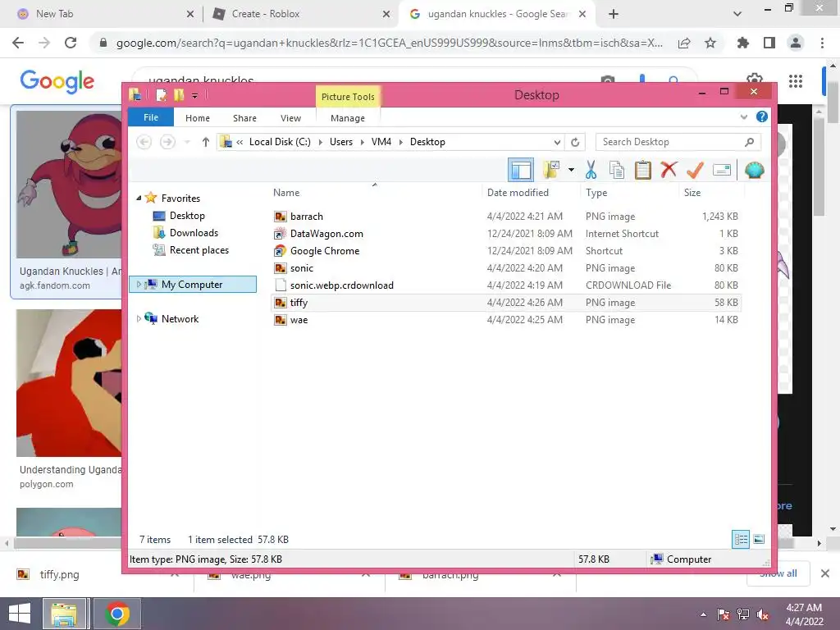Click the Explorer window system icon
This screenshot has height=630, width=840.
(x=135, y=95)
